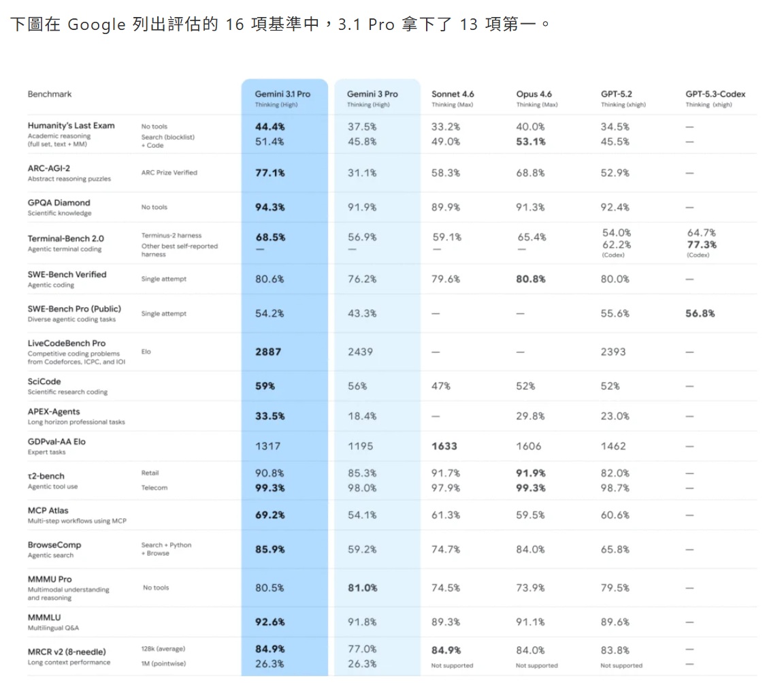This screenshot has width=784, height=683.
Task: Click the Chinese caption sentence above the table
Action: (280, 24)
